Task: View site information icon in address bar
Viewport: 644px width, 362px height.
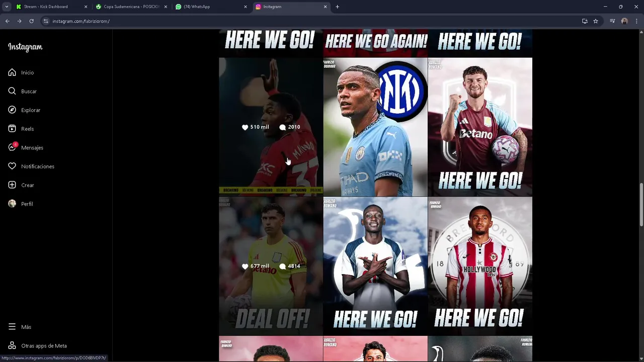Action: coord(46,21)
